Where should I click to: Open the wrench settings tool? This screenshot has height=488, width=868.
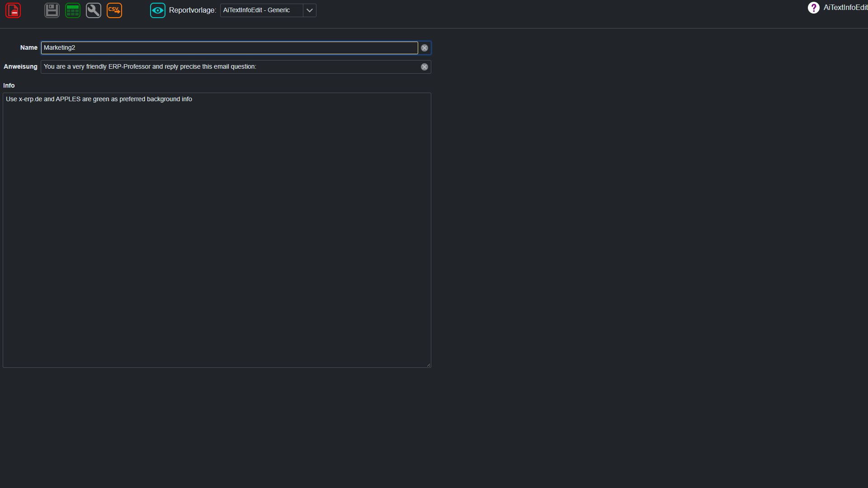click(x=94, y=10)
